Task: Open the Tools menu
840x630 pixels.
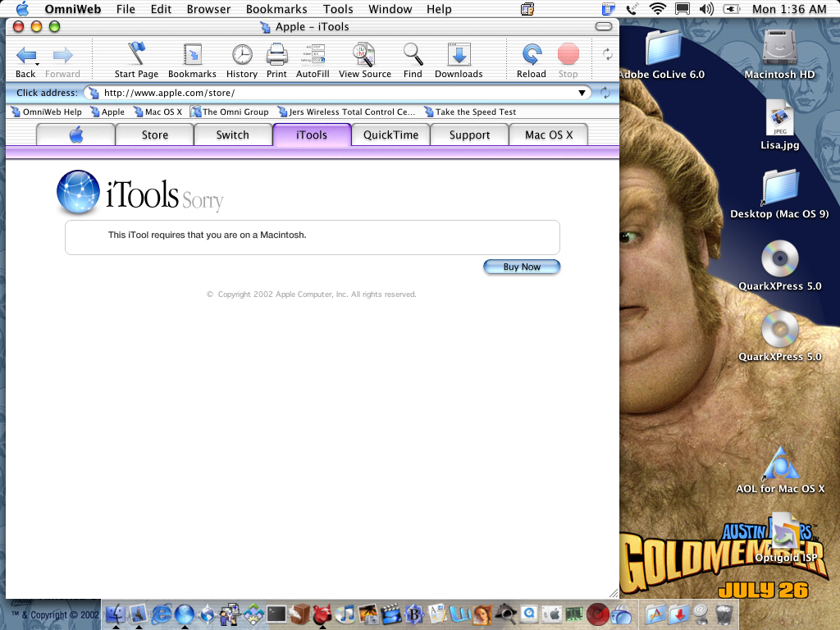Action: click(338, 9)
